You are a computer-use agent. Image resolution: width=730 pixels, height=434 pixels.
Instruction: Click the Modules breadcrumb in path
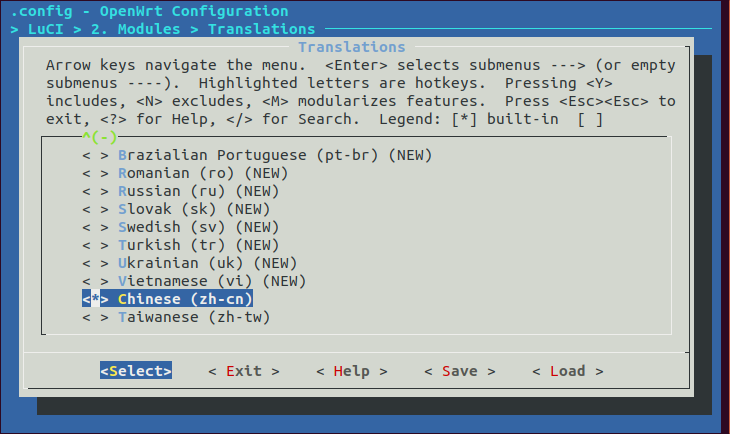pyautogui.click(x=149, y=29)
